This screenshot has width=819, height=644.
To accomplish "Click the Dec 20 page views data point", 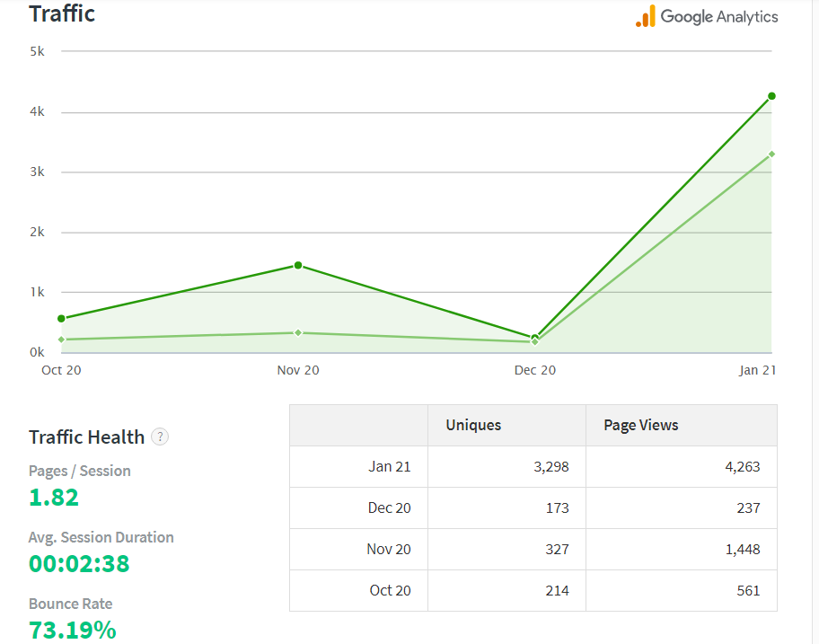I will (535, 338).
